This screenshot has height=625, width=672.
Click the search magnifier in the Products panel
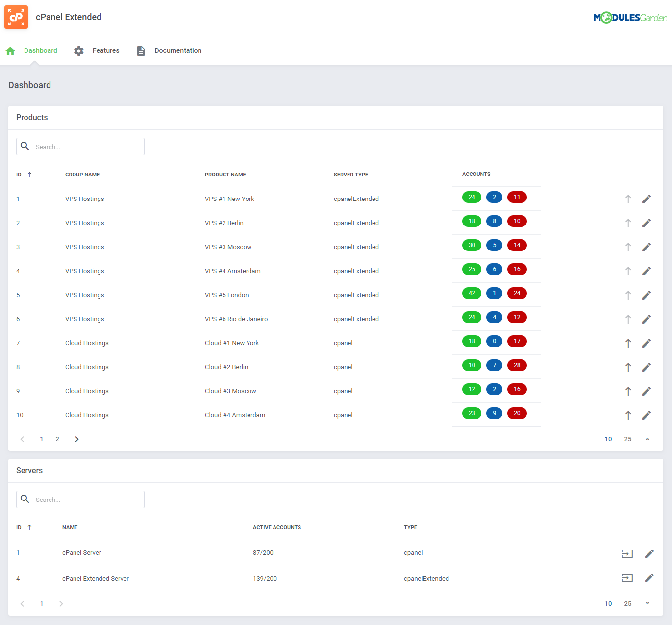(25, 146)
